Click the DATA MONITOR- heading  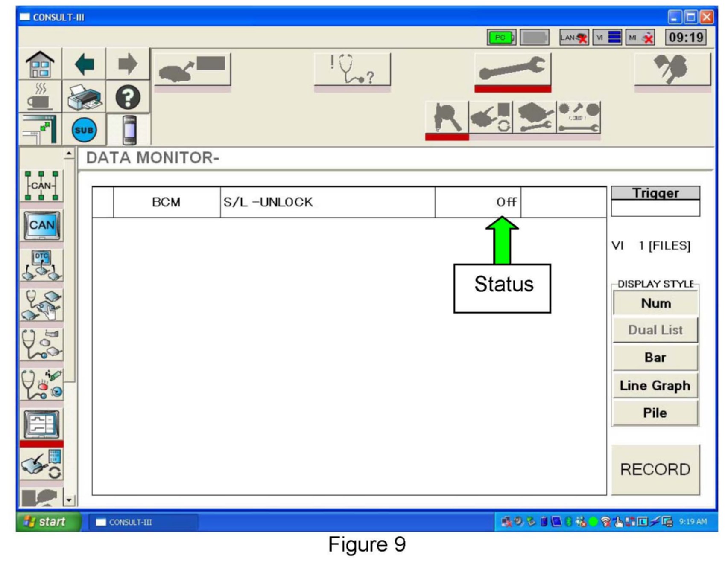(x=153, y=158)
